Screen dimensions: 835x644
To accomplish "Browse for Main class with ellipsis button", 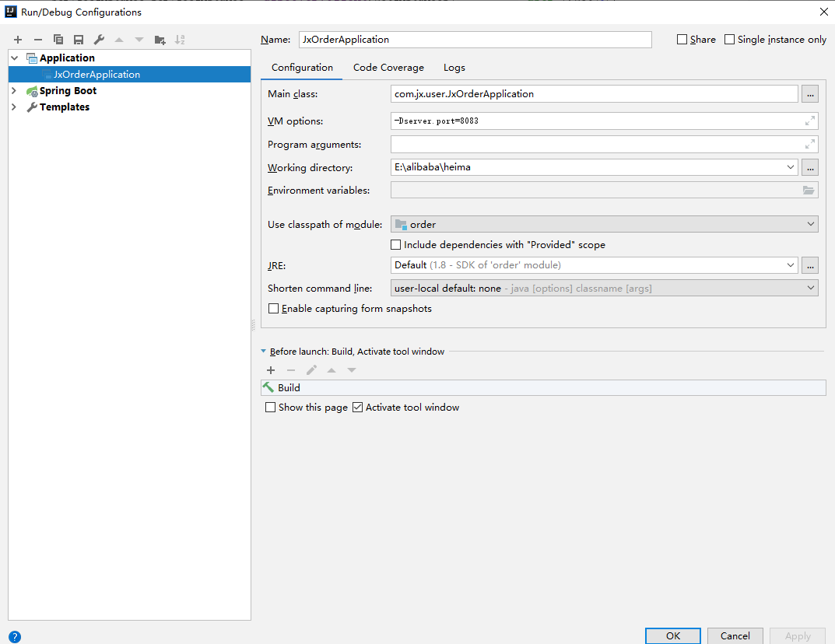I will click(810, 94).
